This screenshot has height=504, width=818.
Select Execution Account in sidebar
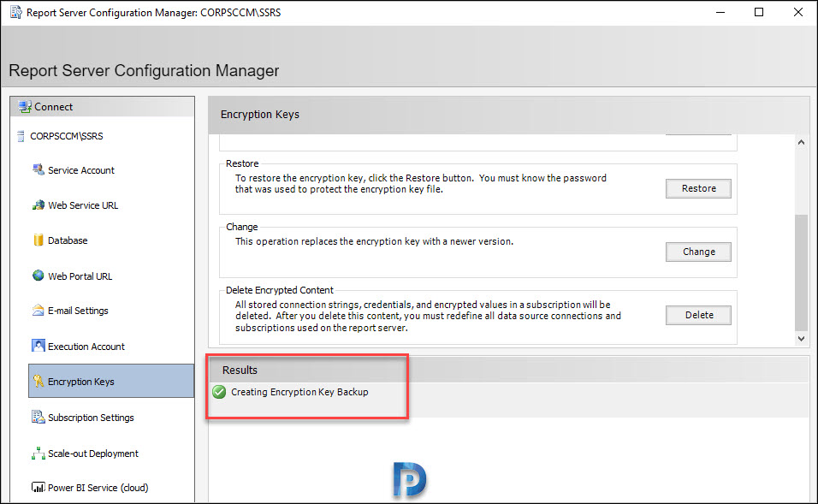click(86, 347)
